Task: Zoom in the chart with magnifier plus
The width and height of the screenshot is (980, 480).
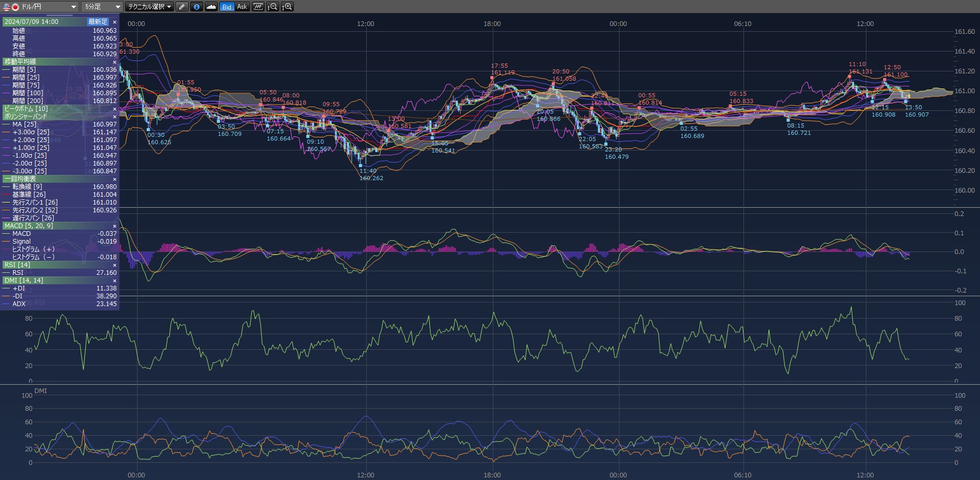Action: tap(287, 7)
